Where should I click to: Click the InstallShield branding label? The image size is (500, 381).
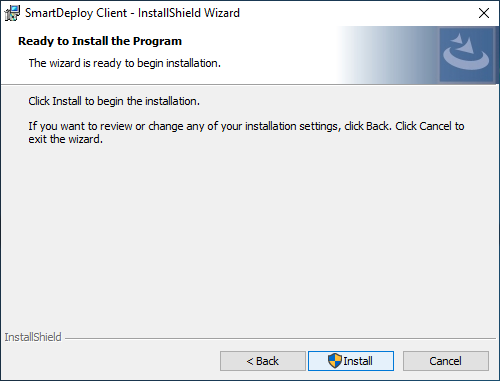click(33, 337)
